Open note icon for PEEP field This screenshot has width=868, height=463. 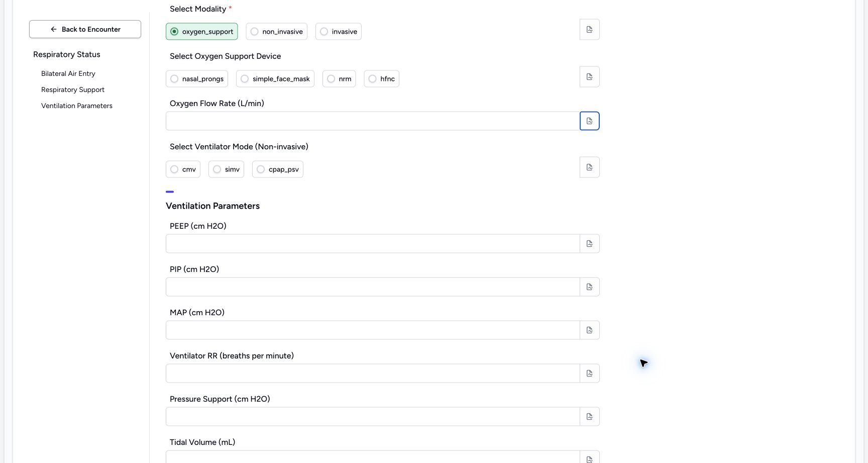[x=589, y=244]
